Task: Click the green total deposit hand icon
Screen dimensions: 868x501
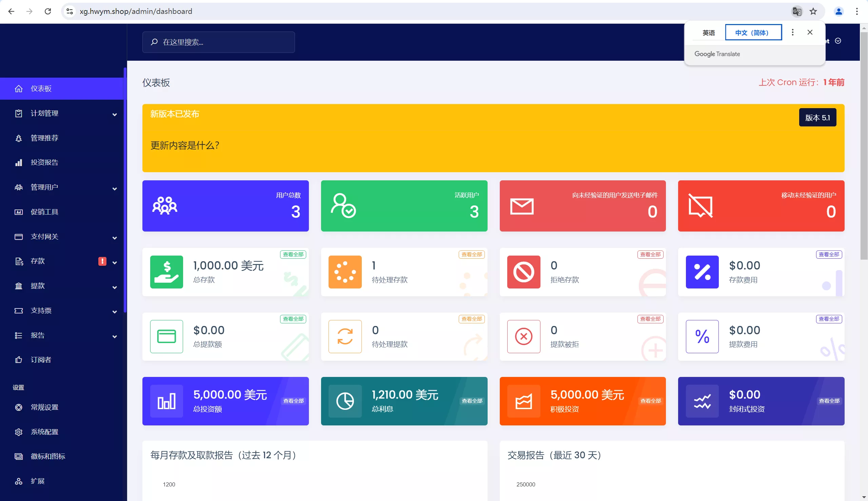Action: point(166,272)
